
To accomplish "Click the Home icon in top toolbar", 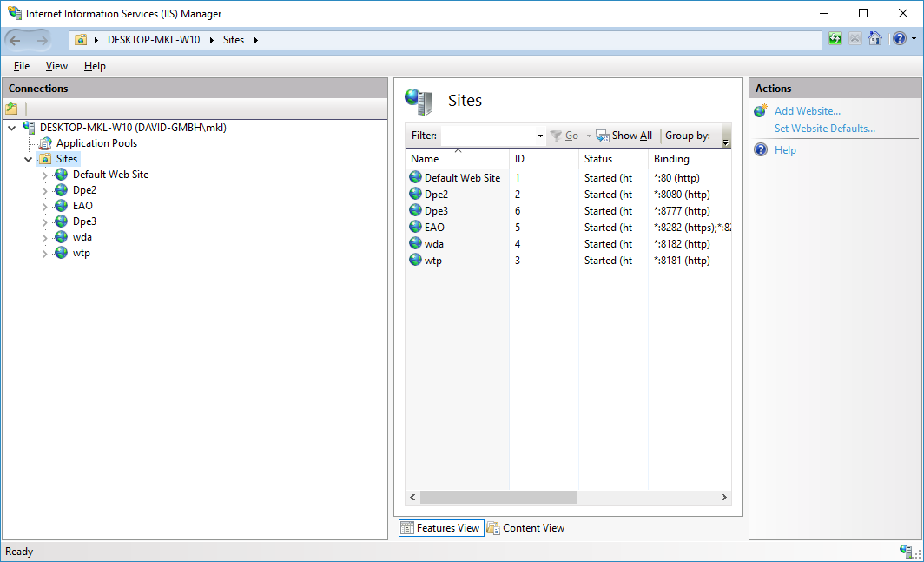I will (875, 39).
